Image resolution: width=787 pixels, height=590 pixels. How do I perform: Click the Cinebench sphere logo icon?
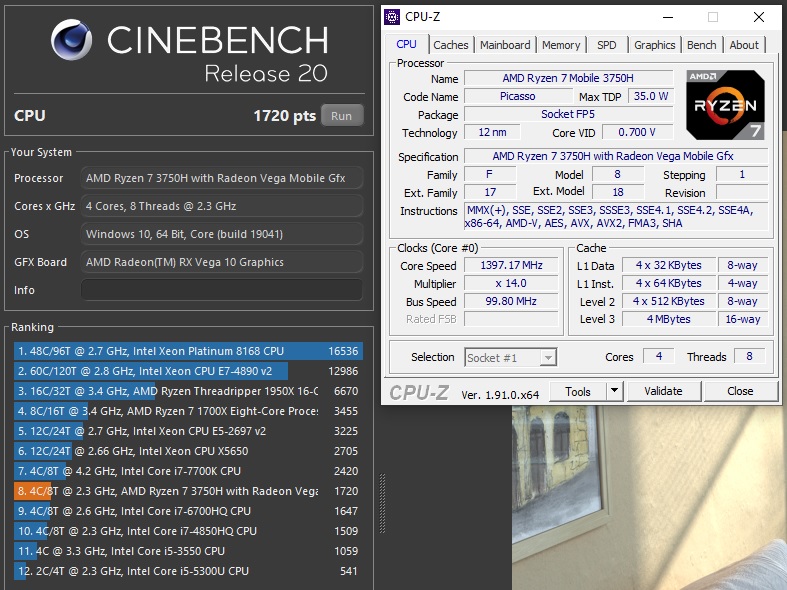tap(71, 40)
